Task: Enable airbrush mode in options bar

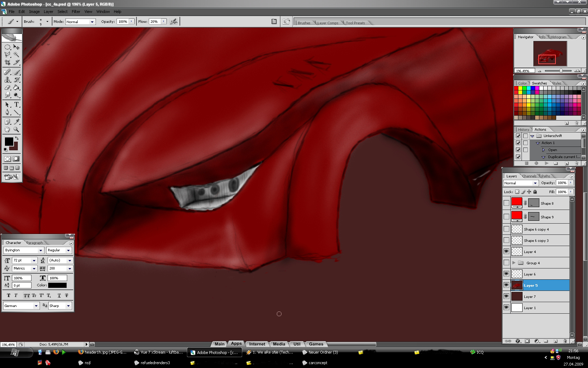Action: coord(174,21)
